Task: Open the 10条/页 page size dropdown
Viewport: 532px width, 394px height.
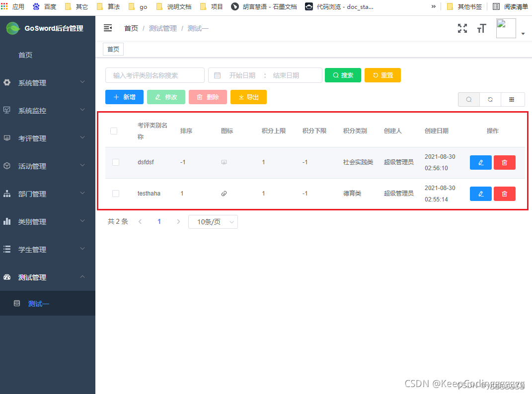Action: pos(213,221)
